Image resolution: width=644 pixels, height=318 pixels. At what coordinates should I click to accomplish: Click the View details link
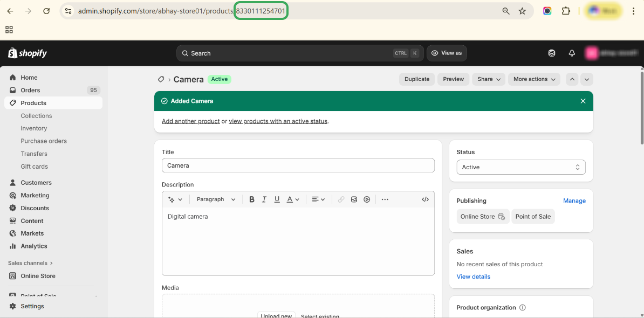pos(473,276)
